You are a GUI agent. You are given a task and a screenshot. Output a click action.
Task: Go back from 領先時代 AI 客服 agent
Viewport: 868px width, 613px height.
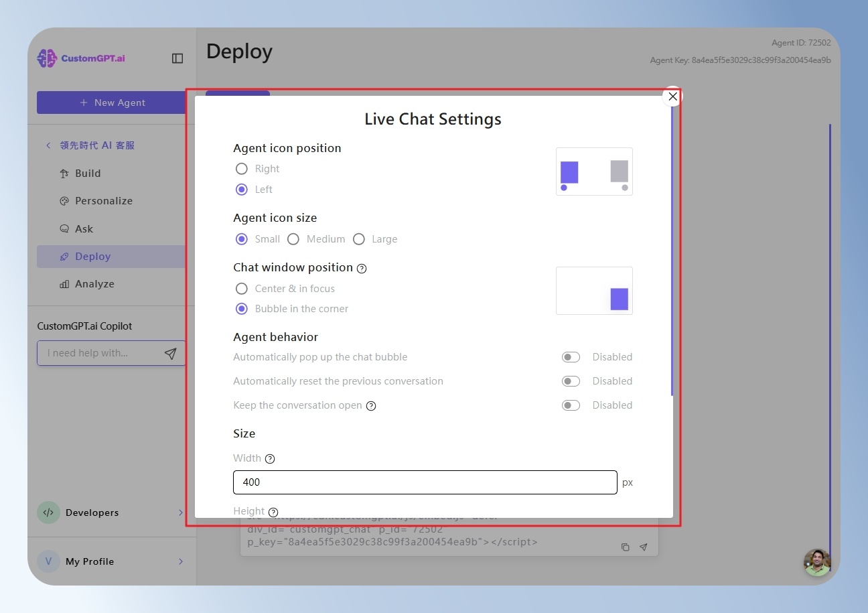coord(48,145)
